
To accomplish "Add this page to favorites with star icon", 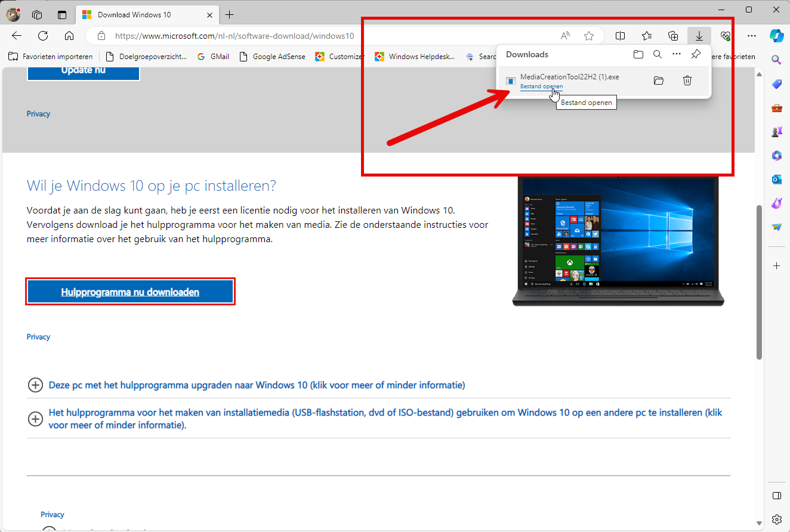I will pos(589,36).
